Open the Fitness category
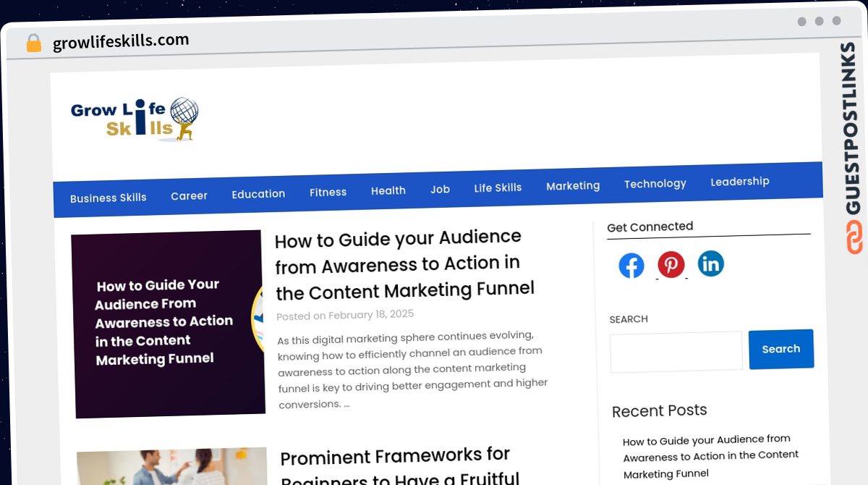This screenshot has height=485, width=868. click(328, 192)
